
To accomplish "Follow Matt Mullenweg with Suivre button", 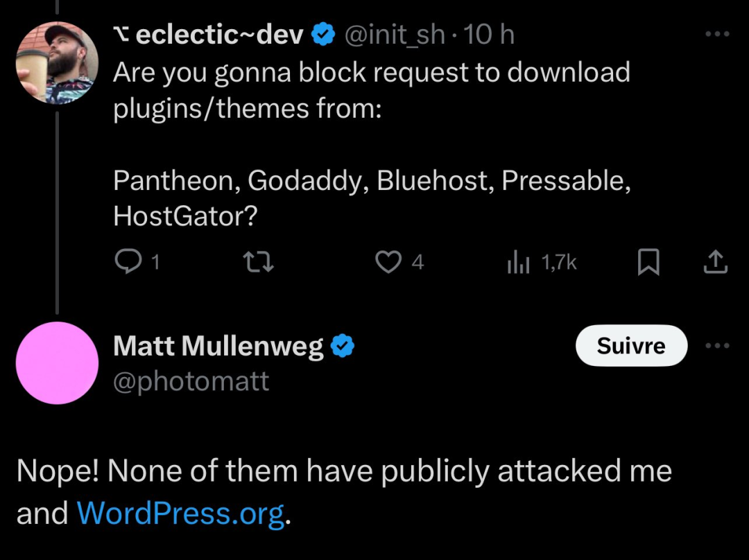I will click(x=631, y=345).
